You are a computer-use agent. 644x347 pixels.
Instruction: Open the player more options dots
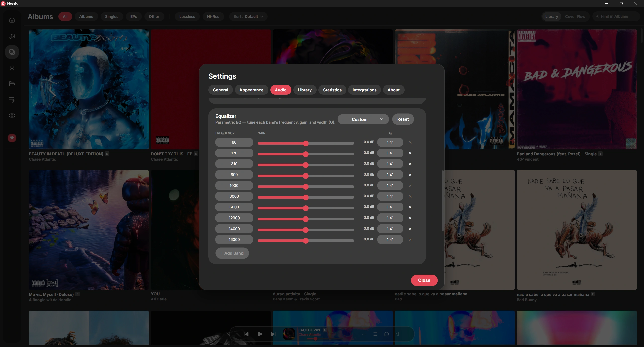coord(364,334)
